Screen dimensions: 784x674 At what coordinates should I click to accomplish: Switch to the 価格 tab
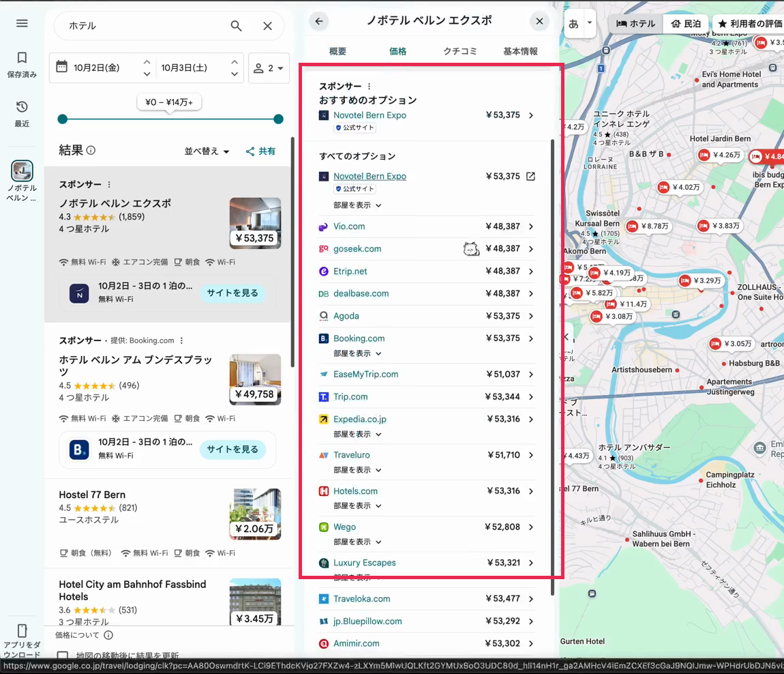pos(398,51)
